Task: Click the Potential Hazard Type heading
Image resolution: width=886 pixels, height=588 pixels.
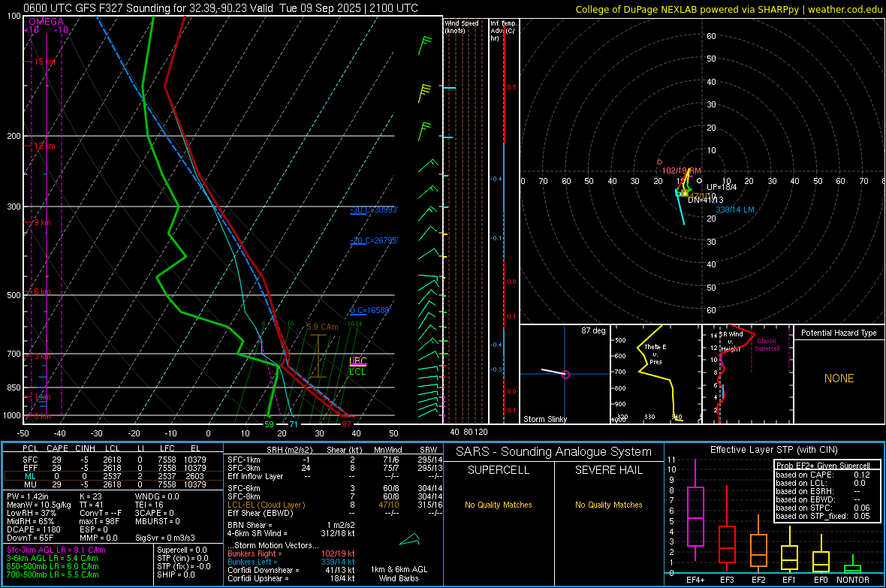Action: (839, 333)
